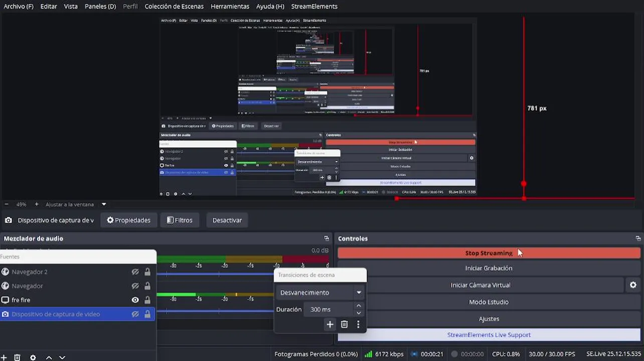644x361 pixels.
Task: Open the Paneles (D) menu
Action: [100, 7]
